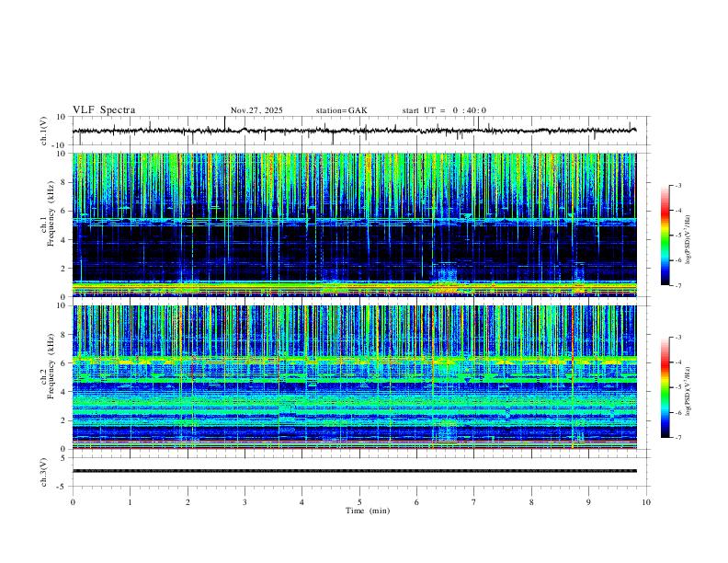Click the "-7" tick on lower color bar
Screen dimensions: 728x563
(677, 437)
